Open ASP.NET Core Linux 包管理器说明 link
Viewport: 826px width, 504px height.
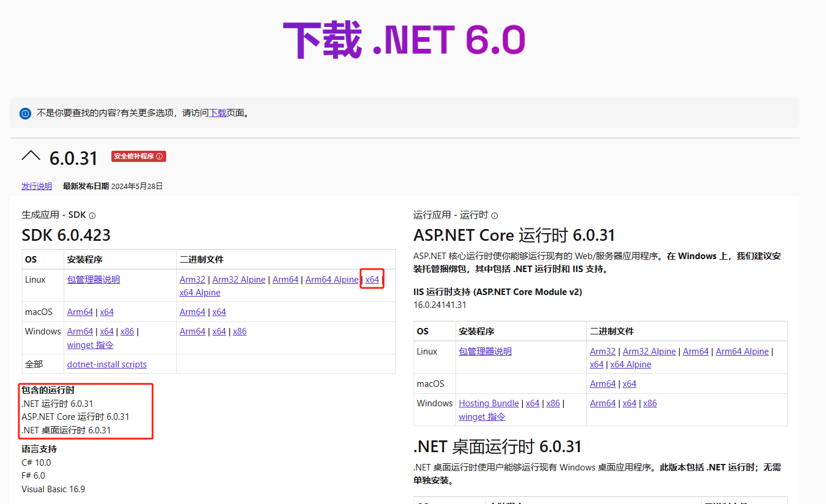click(485, 352)
